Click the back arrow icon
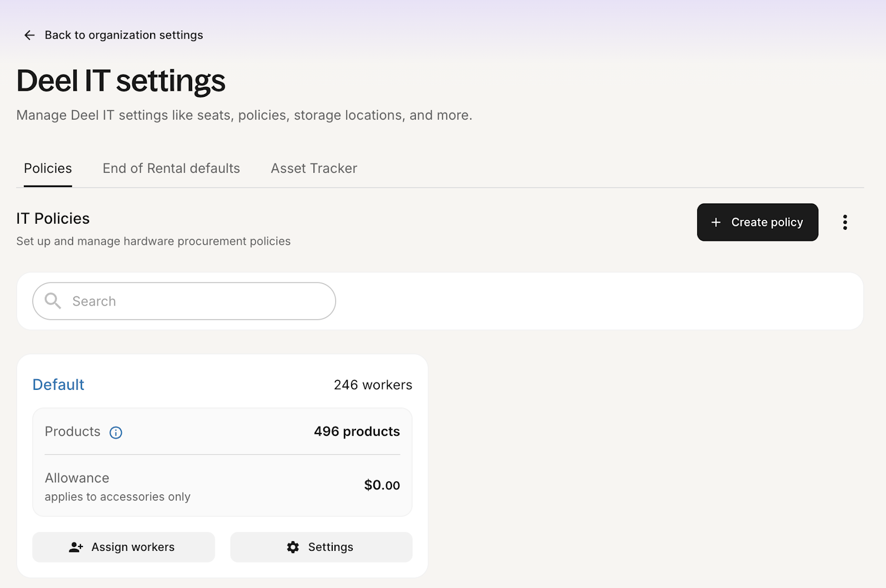Viewport: 886px width, 588px height. click(x=29, y=35)
